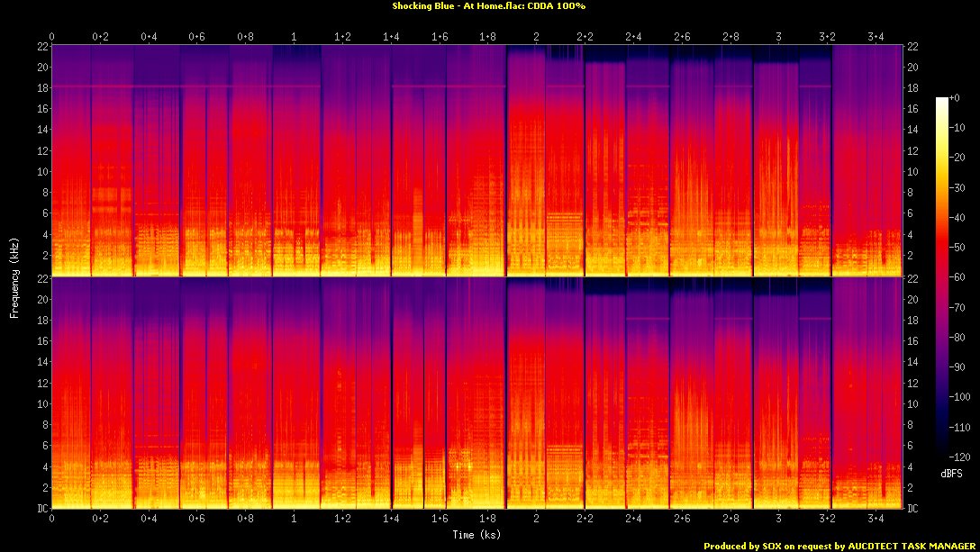Viewport: 980px width, 552px height.
Task: Click the "-60" label on the color scale
Action: 957,277
